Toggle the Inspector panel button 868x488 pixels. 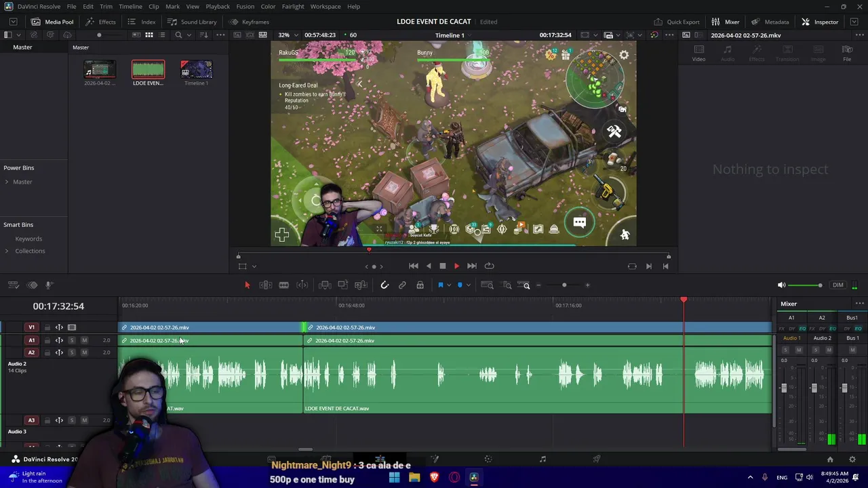(820, 22)
